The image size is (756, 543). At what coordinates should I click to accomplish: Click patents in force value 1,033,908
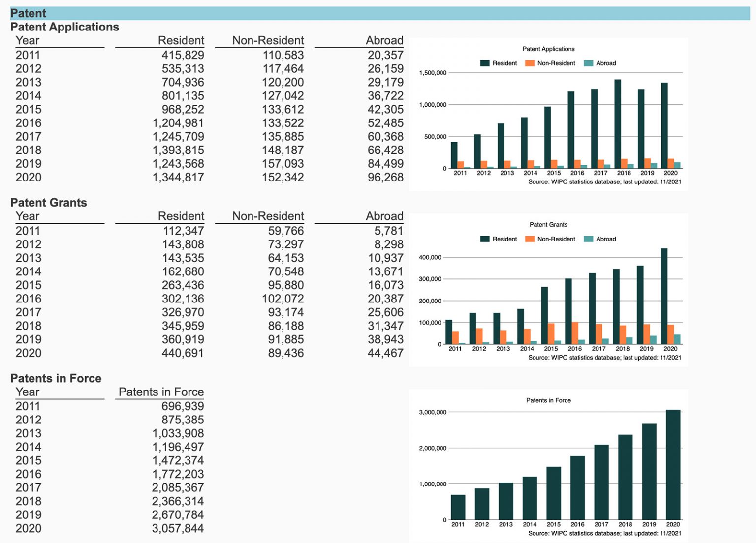[178, 433]
